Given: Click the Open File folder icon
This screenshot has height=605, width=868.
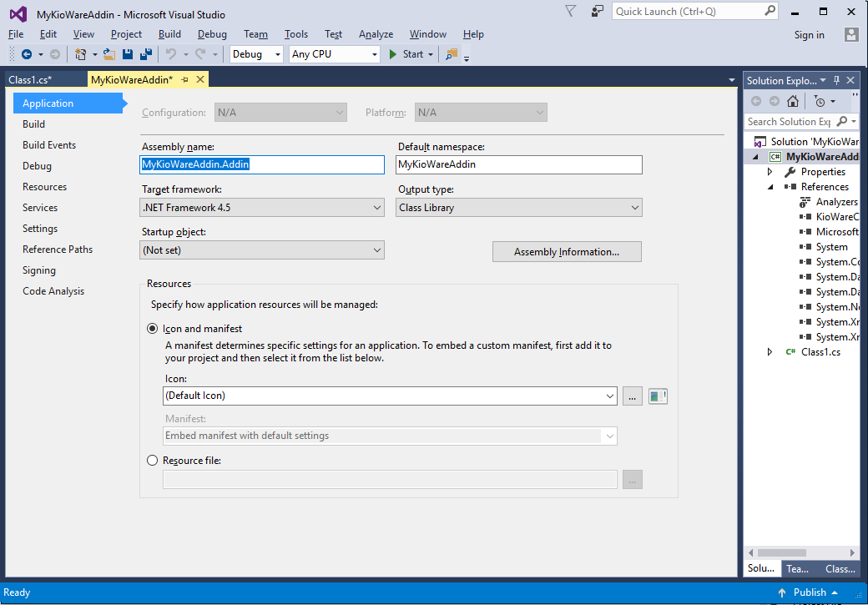Looking at the screenshot, I should pyautogui.click(x=109, y=54).
